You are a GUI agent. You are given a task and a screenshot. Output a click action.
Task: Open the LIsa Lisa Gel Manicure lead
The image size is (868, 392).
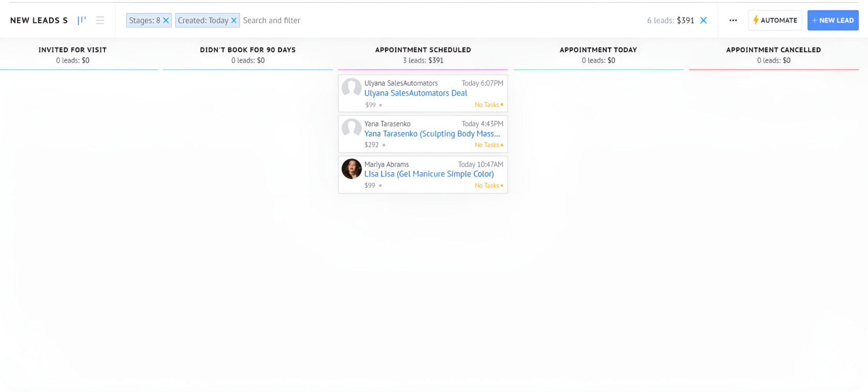tap(429, 174)
